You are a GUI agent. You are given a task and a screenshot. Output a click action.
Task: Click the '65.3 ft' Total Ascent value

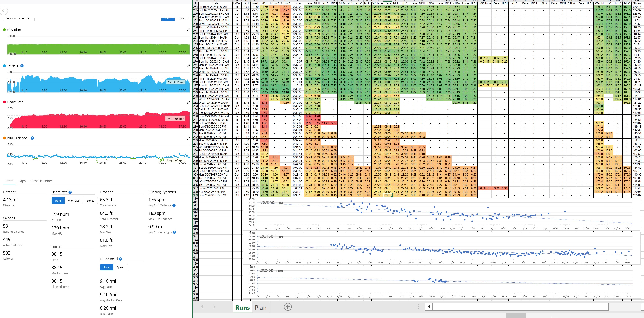coord(106,200)
